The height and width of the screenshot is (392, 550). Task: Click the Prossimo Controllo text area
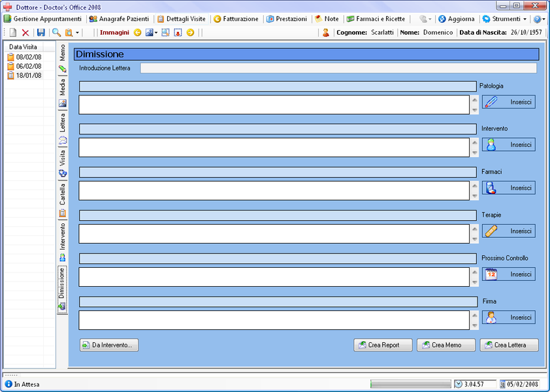point(274,277)
